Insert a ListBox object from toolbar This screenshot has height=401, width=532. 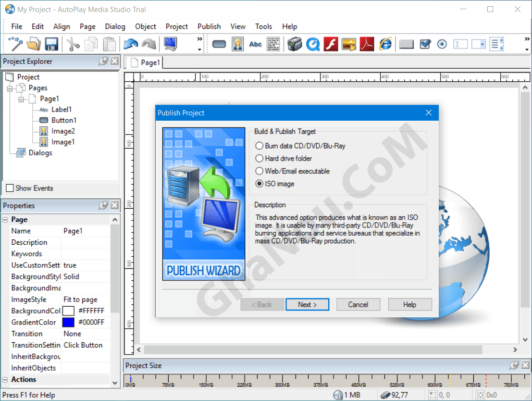(x=497, y=44)
